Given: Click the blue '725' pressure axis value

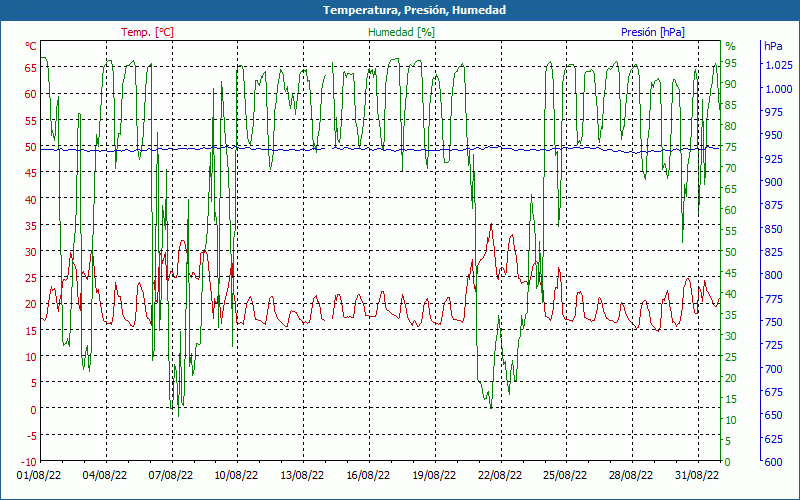Looking at the screenshot, I should tap(773, 345).
